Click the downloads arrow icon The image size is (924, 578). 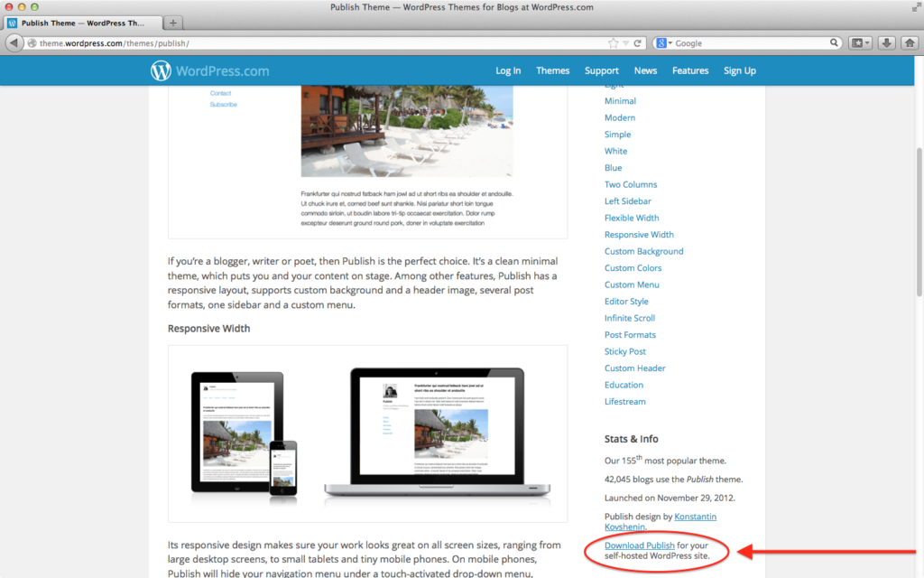tap(886, 43)
